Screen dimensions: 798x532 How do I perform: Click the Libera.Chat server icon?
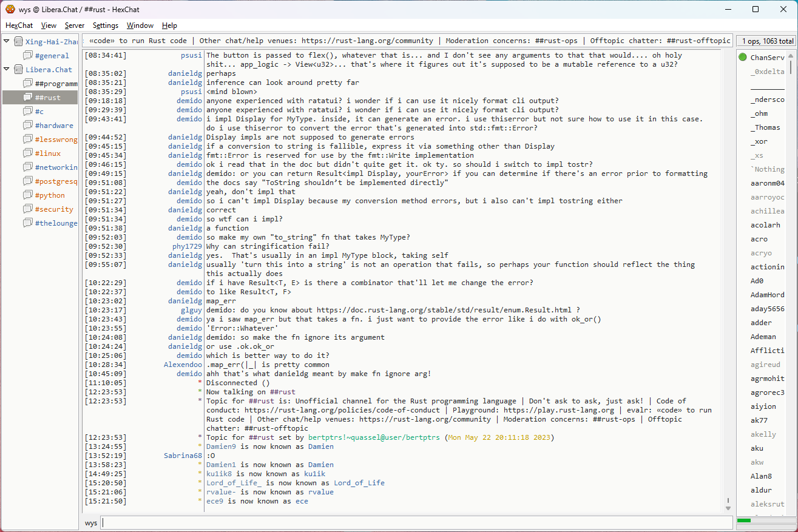click(x=19, y=70)
